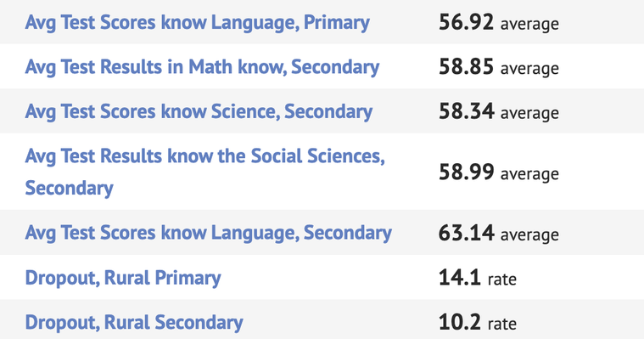Select the 58.34 Science score value

pos(466,111)
